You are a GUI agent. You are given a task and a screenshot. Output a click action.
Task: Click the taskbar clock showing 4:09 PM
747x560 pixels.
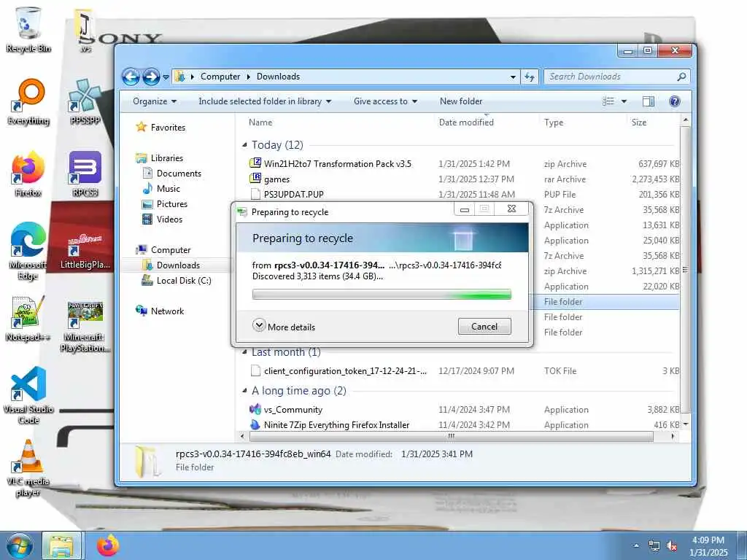(x=708, y=546)
